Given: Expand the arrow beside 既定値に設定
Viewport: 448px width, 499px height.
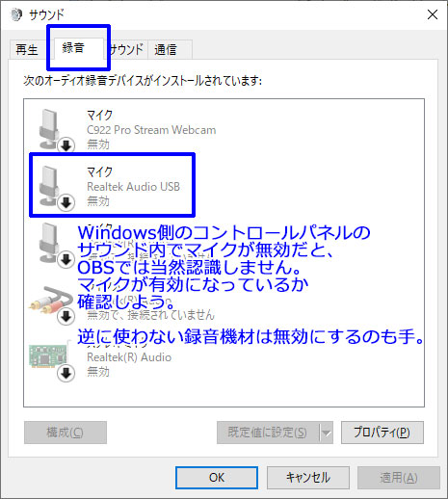Looking at the screenshot, I should coord(327,433).
